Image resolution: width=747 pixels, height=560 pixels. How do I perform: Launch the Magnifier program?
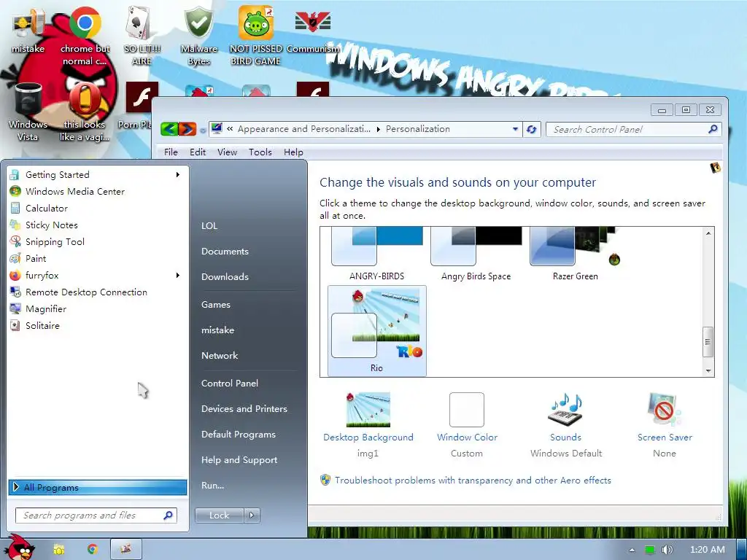46,309
